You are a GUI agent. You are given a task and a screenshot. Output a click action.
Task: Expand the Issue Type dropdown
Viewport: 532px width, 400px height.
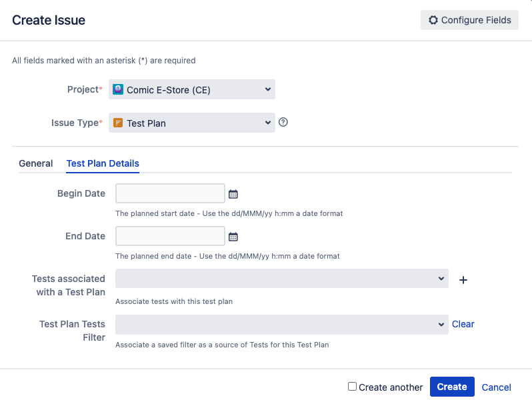click(x=192, y=123)
